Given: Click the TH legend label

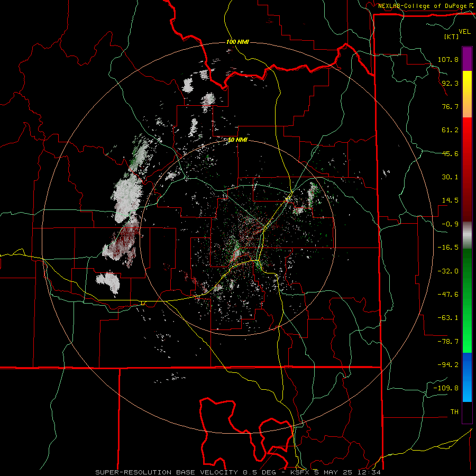Looking at the screenshot, I should (454, 412).
